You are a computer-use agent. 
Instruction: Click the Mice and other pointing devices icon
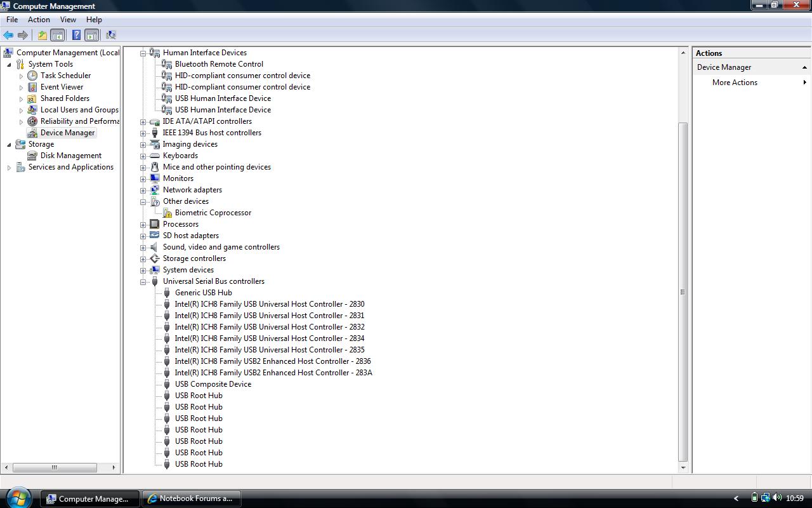tap(155, 167)
